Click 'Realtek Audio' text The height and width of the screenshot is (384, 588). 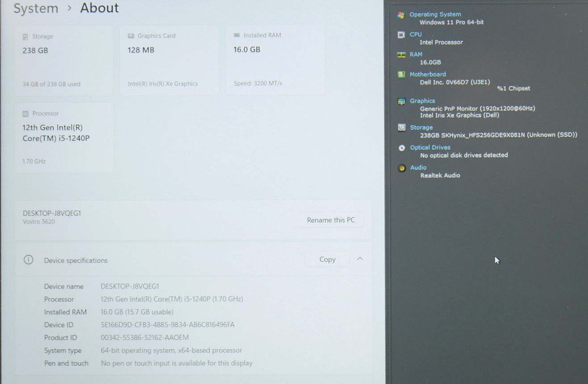440,175
